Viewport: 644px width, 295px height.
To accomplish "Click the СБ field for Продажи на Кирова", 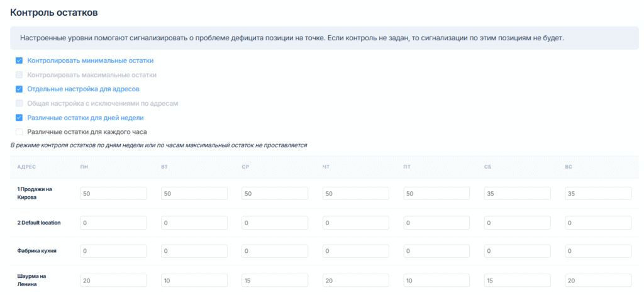I will point(517,194).
